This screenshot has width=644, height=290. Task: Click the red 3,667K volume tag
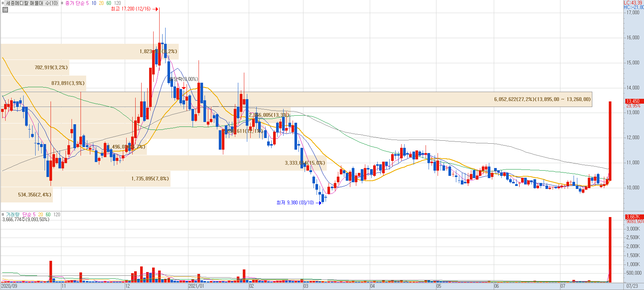tap(634, 217)
